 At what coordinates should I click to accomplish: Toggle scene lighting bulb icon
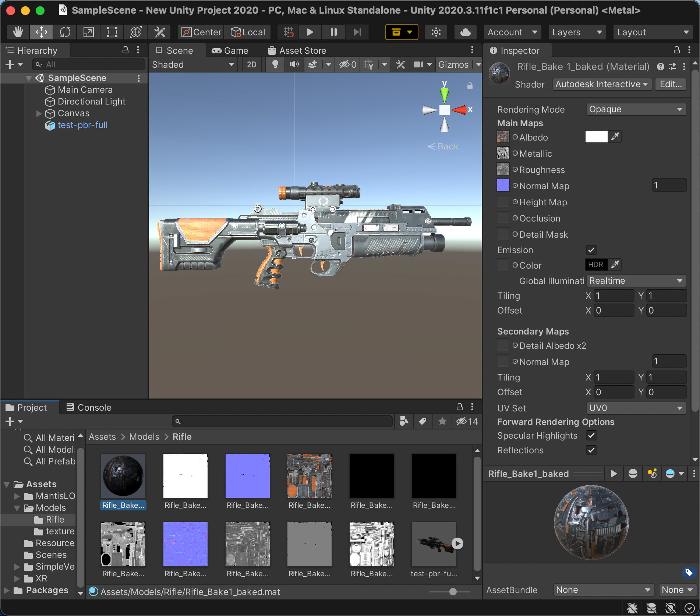[275, 65]
